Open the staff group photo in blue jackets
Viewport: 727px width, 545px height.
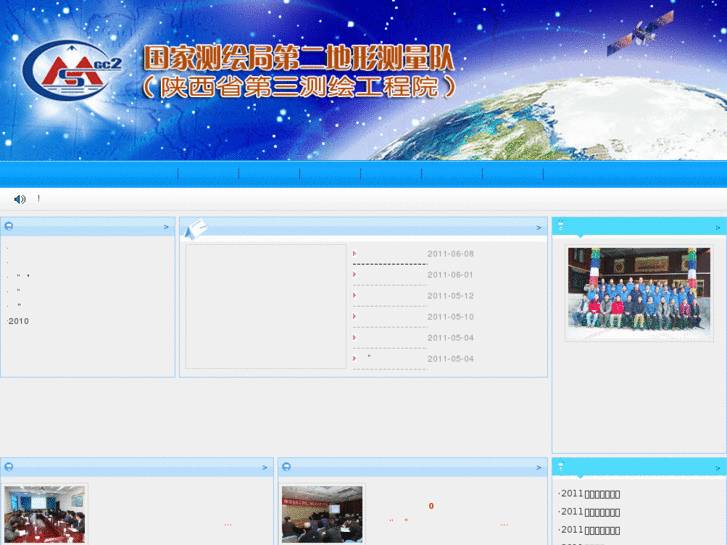639,293
